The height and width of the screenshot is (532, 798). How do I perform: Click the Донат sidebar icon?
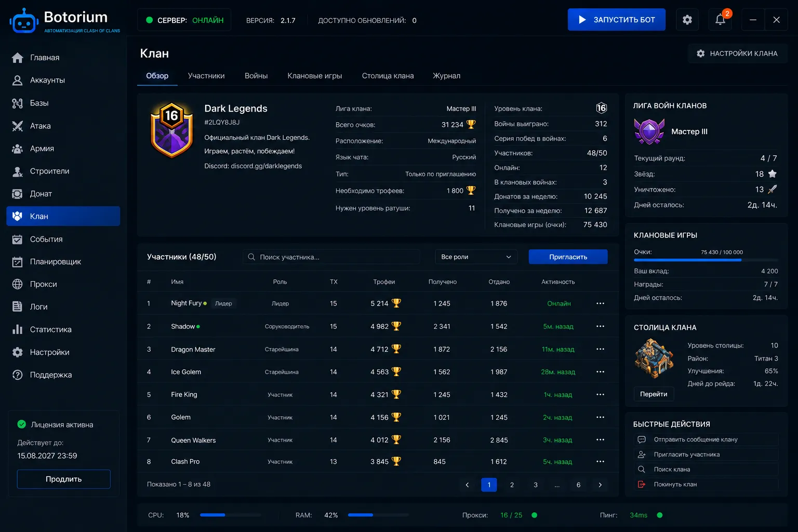click(x=17, y=194)
